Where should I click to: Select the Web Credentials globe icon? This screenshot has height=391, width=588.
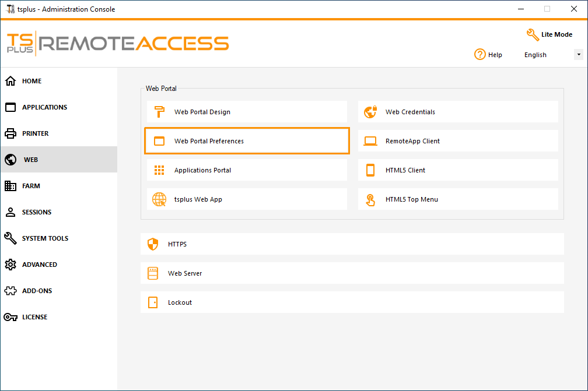pyautogui.click(x=370, y=111)
